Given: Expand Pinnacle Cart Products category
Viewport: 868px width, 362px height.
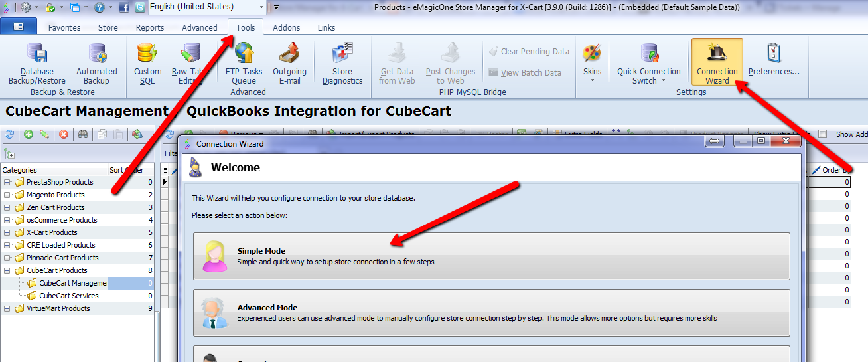Looking at the screenshot, I should (7, 258).
